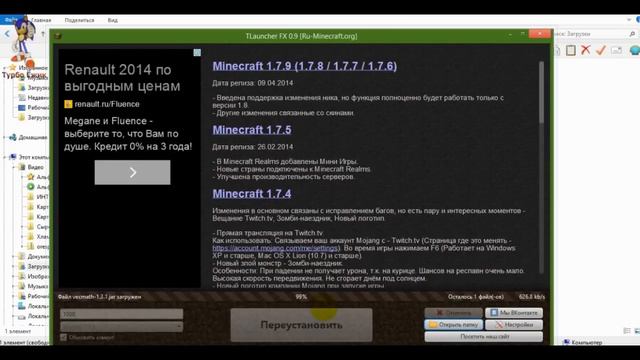The image size is (640, 360).
Task: Click the Компьютер label at Explorer bottom right
Action: pyautogui.click(x=587, y=342)
